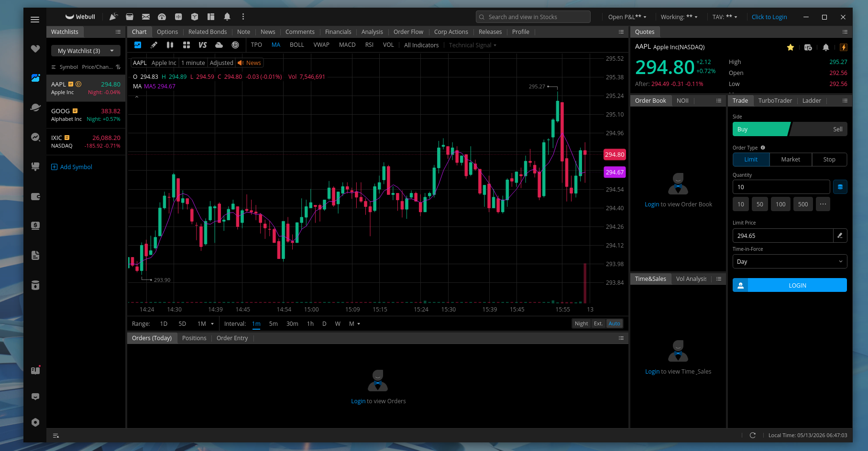This screenshot has width=868, height=451.
Task: Click the refresh icon in status bar
Action: click(753, 435)
